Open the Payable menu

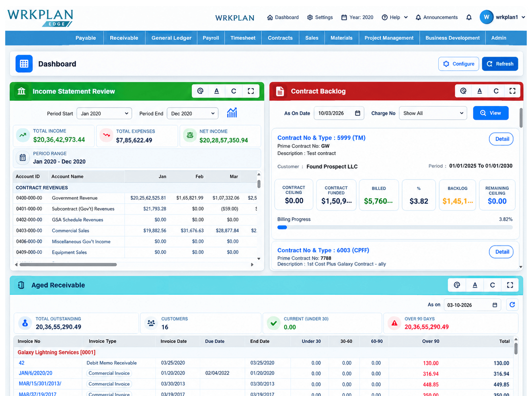(86, 38)
